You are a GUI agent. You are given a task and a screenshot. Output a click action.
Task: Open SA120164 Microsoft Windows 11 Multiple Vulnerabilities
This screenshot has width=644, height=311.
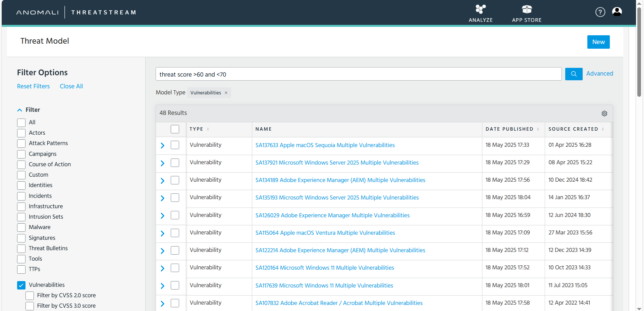click(325, 268)
